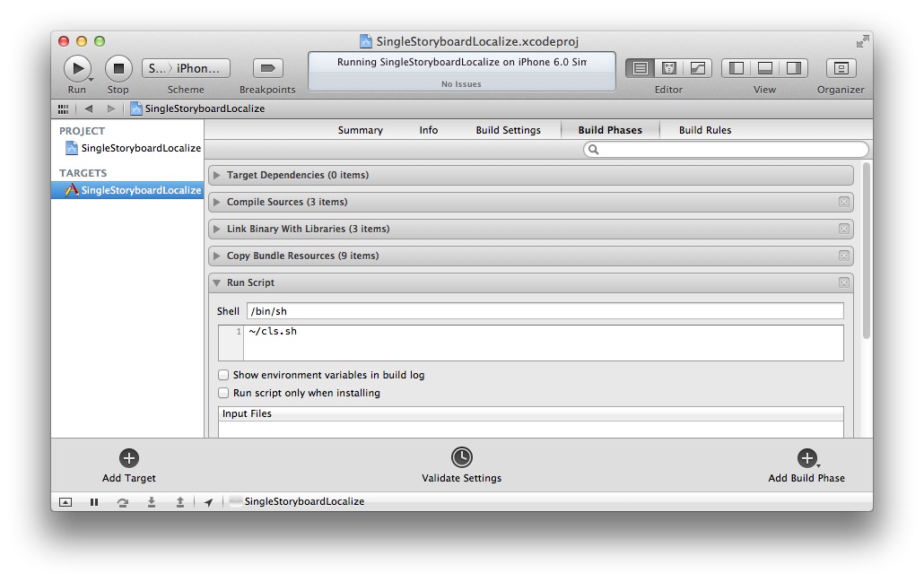
Task: Go back in jump bar history
Action: 89,109
